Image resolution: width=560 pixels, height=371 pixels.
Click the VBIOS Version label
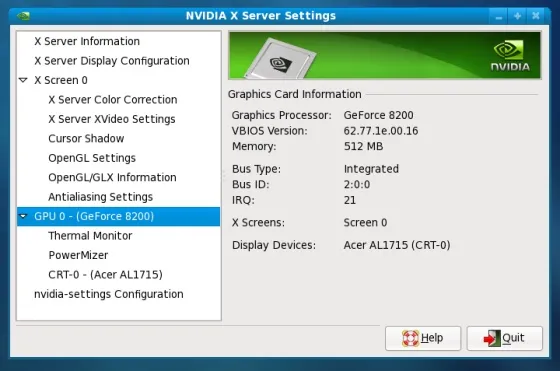coord(269,131)
